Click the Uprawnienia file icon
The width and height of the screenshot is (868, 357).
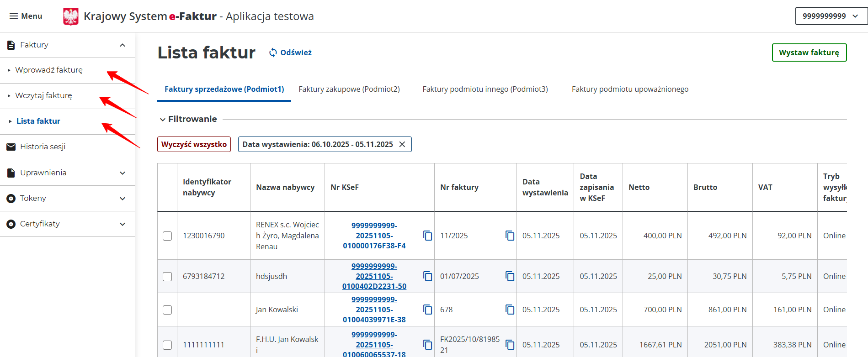coord(11,173)
